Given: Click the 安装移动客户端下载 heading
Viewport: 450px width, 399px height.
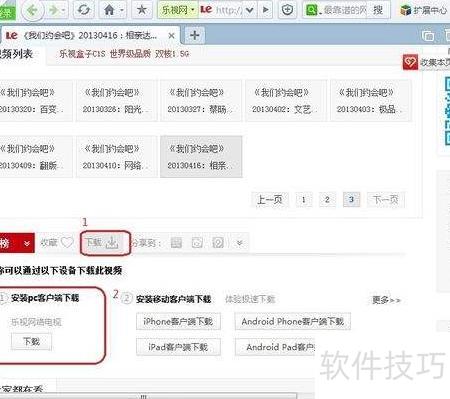Looking at the screenshot, I should click(x=173, y=299).
